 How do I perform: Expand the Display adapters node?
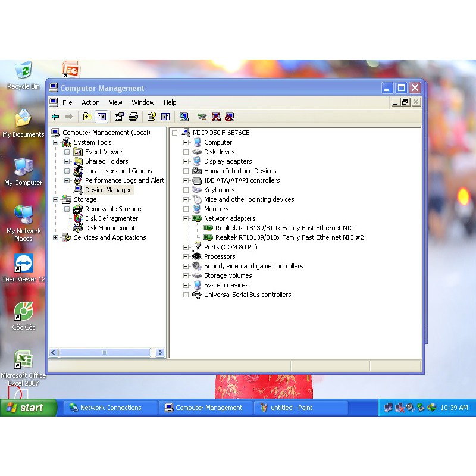point(186,161)
